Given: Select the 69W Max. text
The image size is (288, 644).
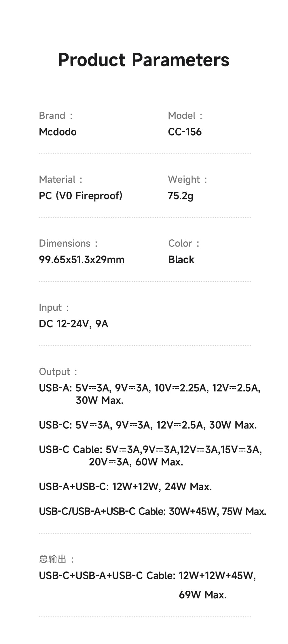Looking at the screenshot, I should 202,594.
